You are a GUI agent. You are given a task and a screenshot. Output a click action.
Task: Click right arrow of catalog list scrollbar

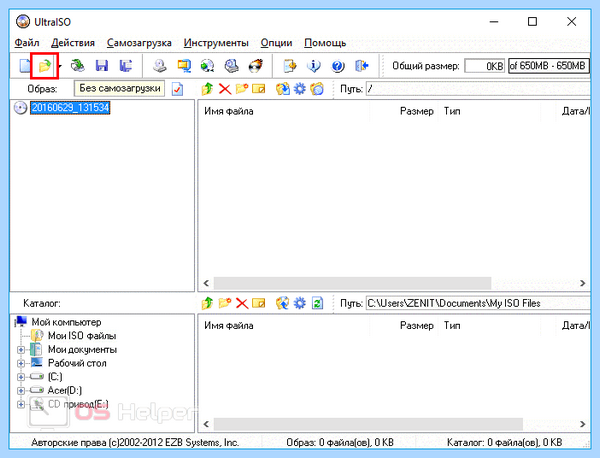[582, 424]
